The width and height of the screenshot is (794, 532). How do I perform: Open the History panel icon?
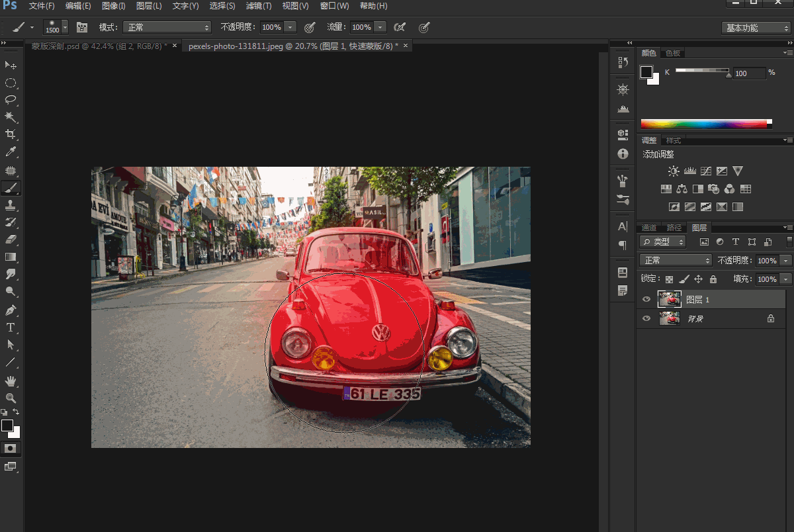pos(623,62)
